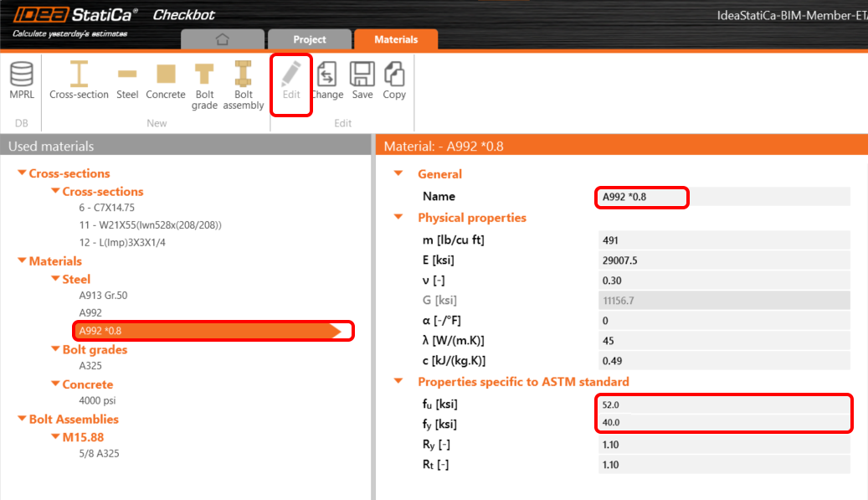Collapse the Materials tree group
This screenshot has width=868, height=500.
[x=22, y=260]
